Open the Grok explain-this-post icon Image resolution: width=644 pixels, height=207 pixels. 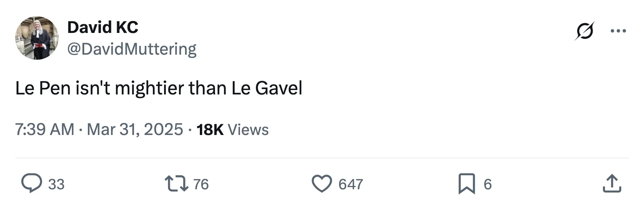584,31
